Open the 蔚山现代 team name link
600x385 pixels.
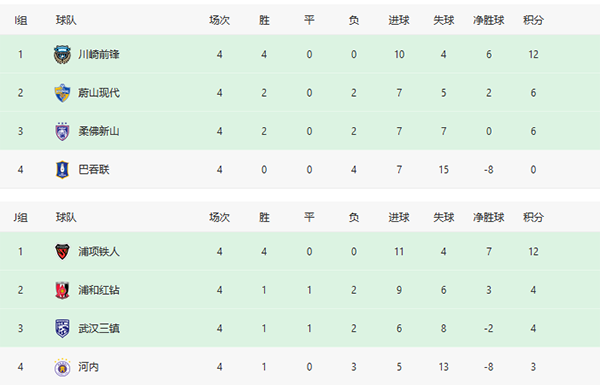(99, 93)
